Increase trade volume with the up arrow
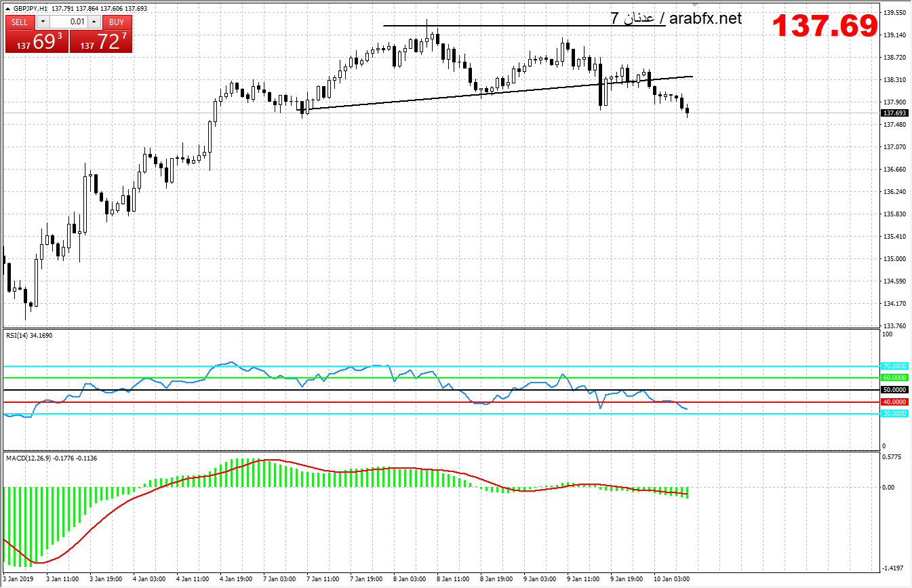The width and height of the screenshot is (912, 588). (x=93, y=22)
